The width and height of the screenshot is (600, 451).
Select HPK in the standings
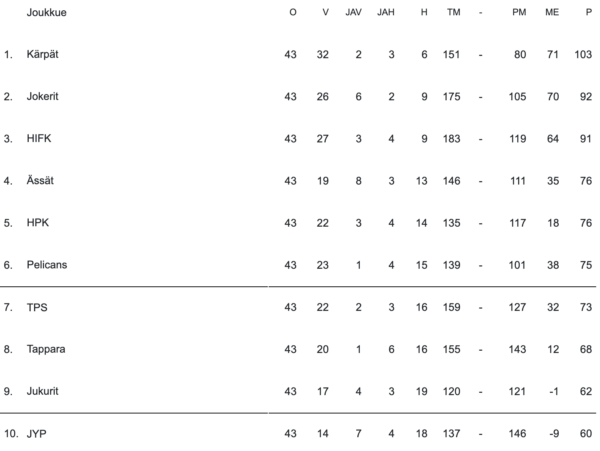[x=37, y=223]
